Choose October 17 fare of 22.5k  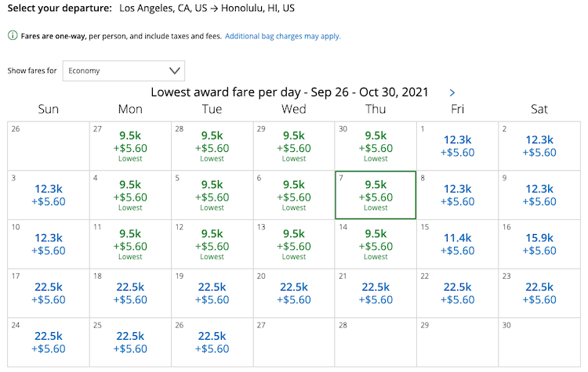[49, 294]
